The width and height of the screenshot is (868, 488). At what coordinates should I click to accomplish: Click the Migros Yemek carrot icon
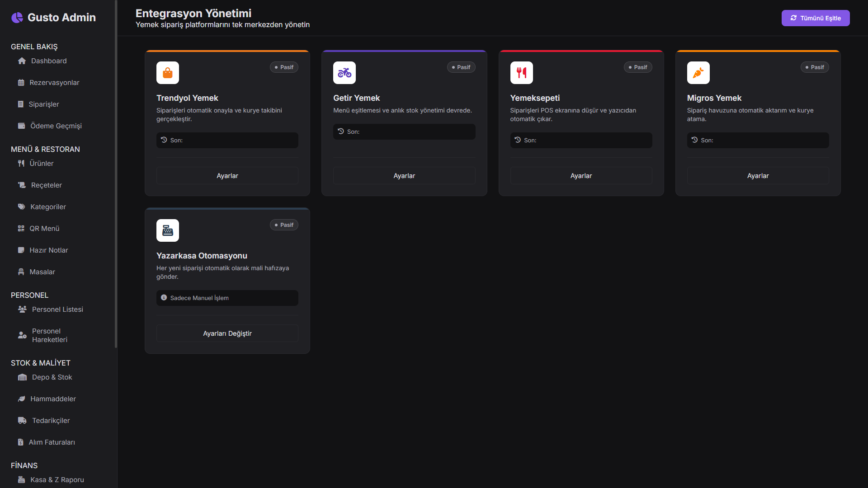pos(698,73)
